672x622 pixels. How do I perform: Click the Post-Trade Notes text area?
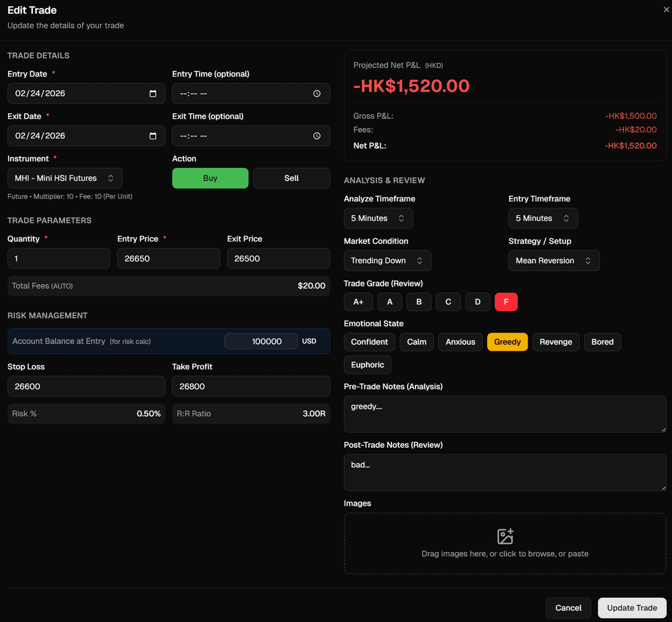coord(505,473)
